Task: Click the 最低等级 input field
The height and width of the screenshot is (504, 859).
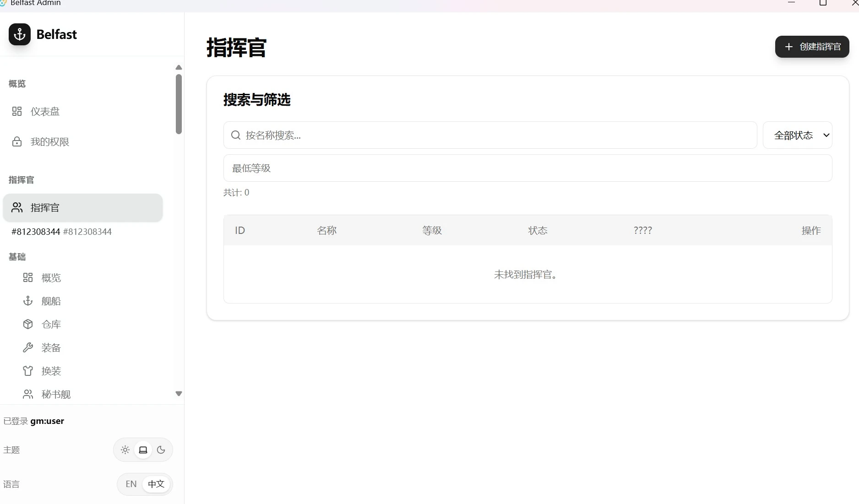Action: coord(527,168)
